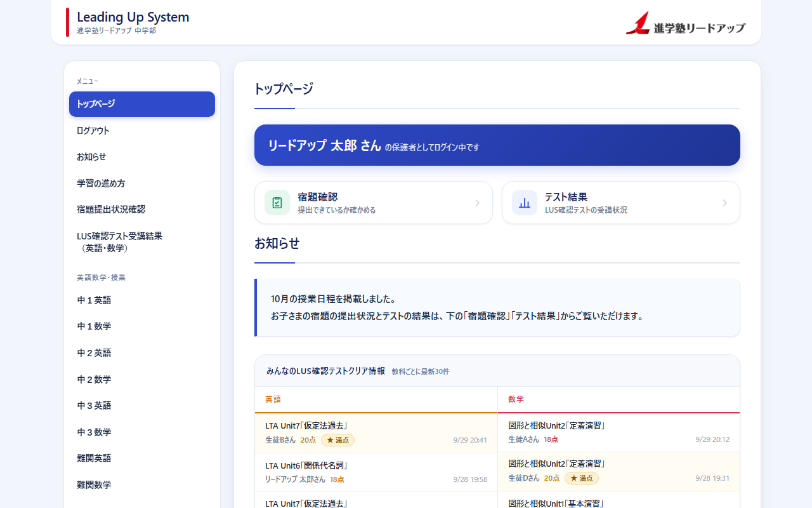Select ログアウト from the side menu
The width and height of the screenshot is (812, 508).
point(142,131)
